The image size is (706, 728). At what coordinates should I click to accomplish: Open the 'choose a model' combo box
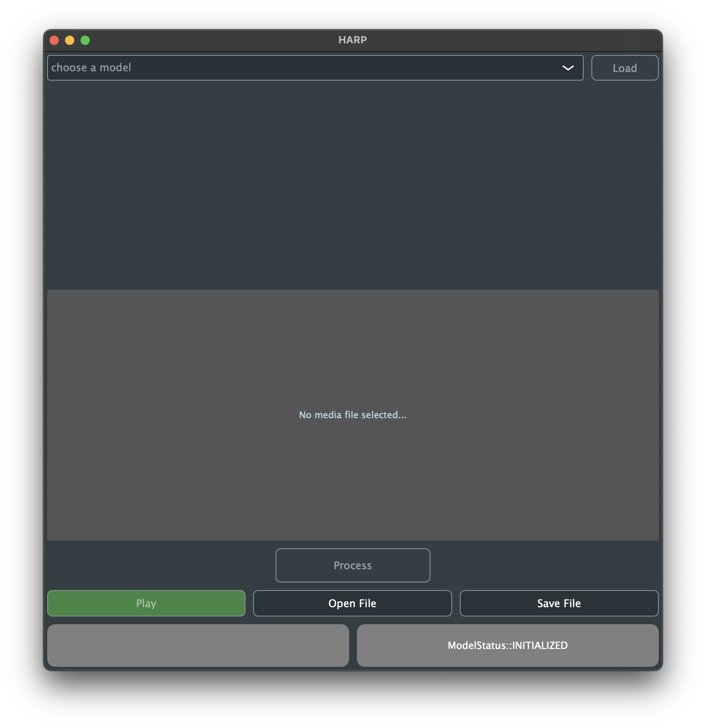pos(302,68)
